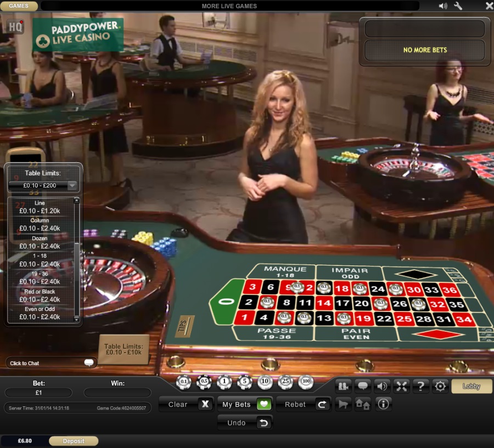Click the fullscreen crossed-arrows icon
Viewport: 494px width, 448px height.
[401, 386]
